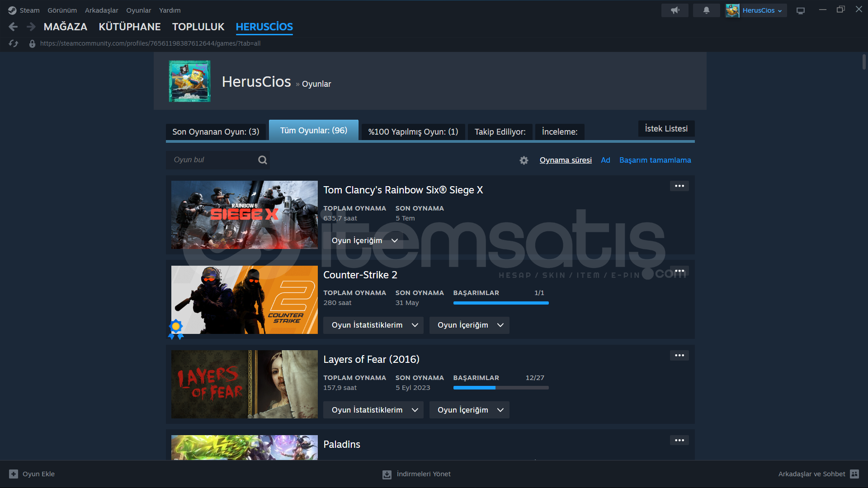868x488 pixels.
Task: Switch to %100 Yapılmış Oyun tab
Action: [413, 132]
